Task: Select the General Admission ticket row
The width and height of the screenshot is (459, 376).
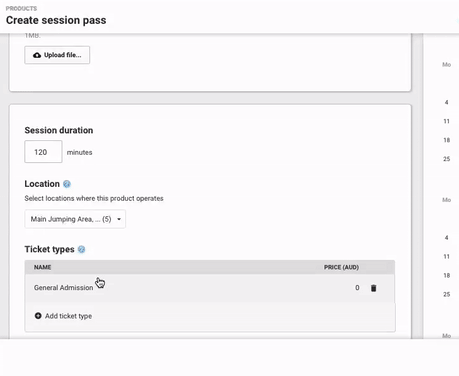Action: pos(210,288)
